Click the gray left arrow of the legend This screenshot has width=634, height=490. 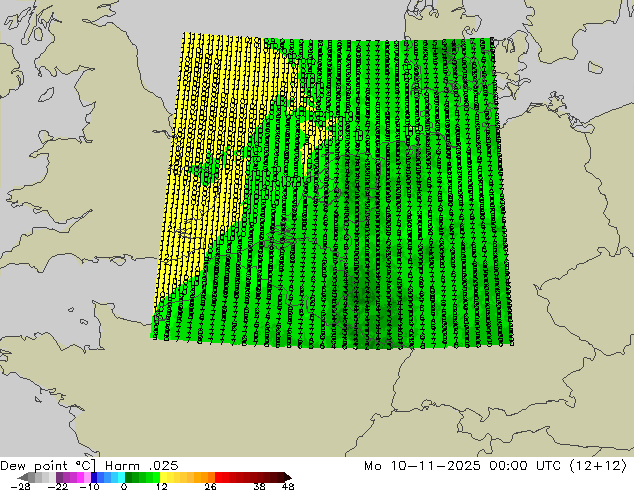[22, 477]
